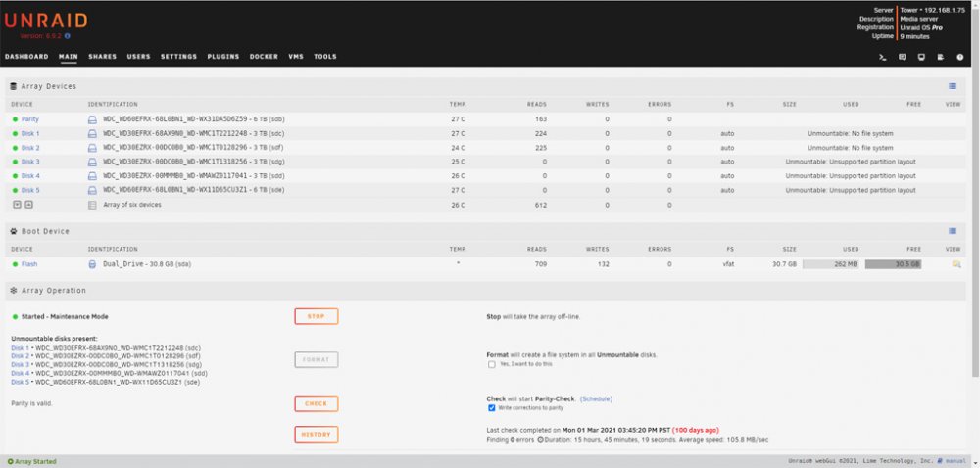Browse the Flash device via View folder icon

tap(955, 264)
